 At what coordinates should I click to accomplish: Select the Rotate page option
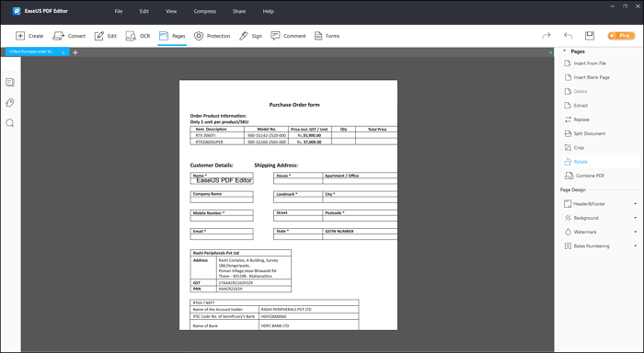click(576, 162)
